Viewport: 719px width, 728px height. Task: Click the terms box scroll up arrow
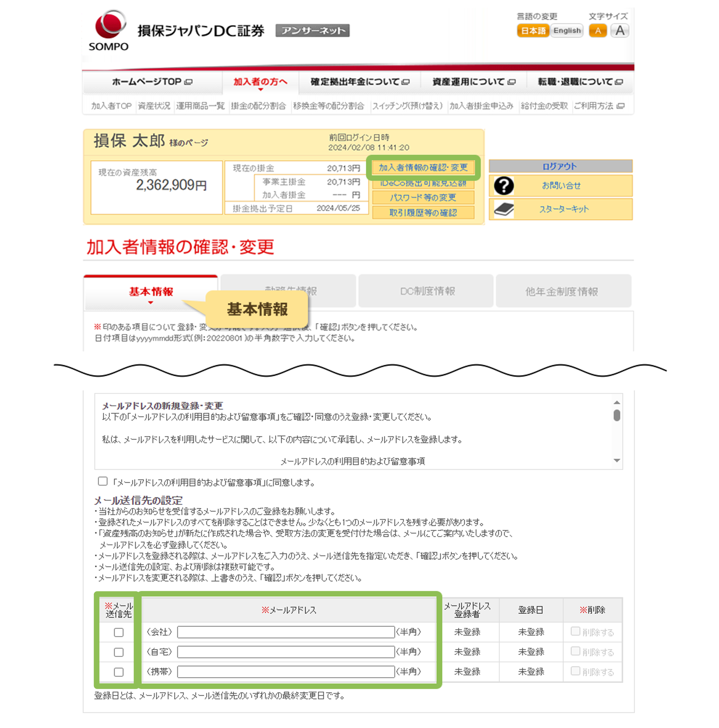coord(617,402)
